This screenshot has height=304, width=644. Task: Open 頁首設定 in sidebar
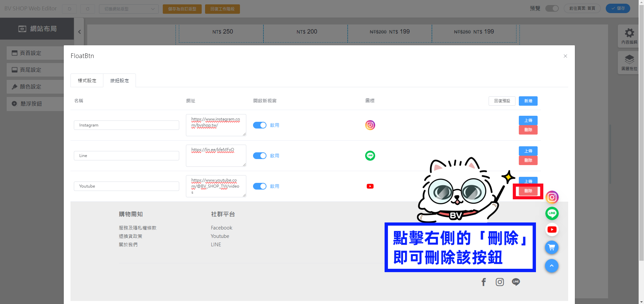click(35, 53)
